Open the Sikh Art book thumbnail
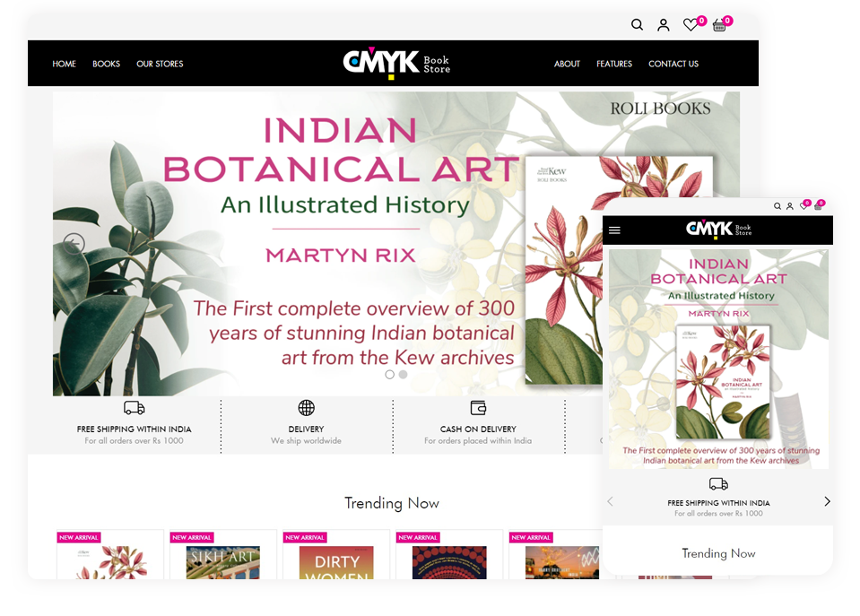Screen dimensions: 860x616 [x=222, y=562]
